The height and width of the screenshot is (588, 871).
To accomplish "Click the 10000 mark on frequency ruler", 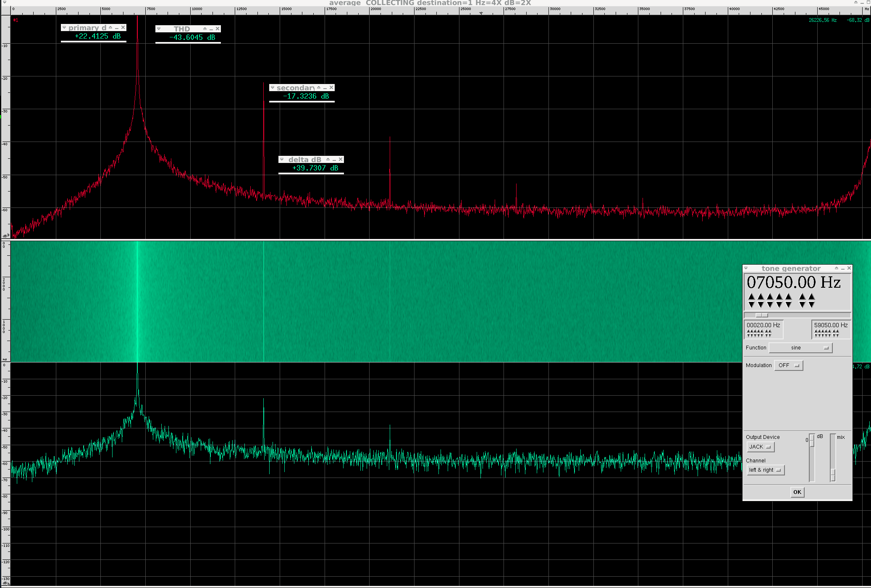I will (x=197, y=9).
